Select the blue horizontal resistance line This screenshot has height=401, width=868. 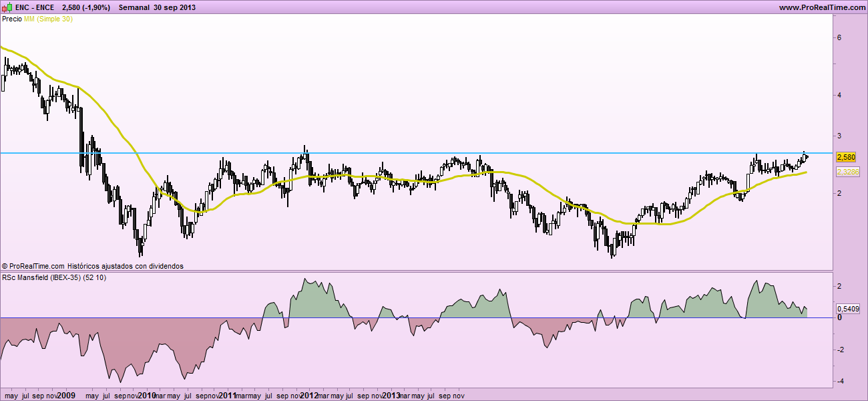tap(416, 153)
